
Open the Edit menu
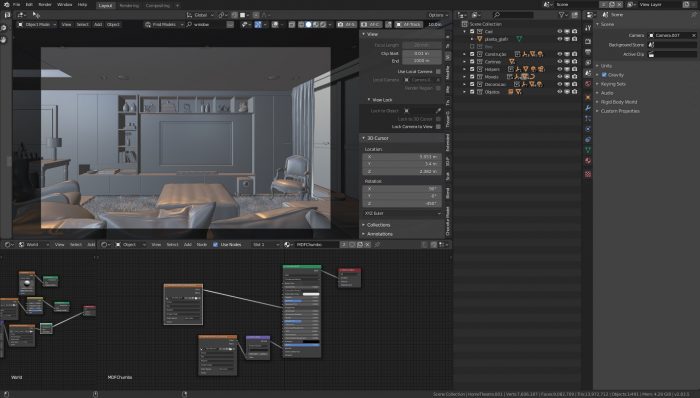pyautogui.click(x=29, y=4)
